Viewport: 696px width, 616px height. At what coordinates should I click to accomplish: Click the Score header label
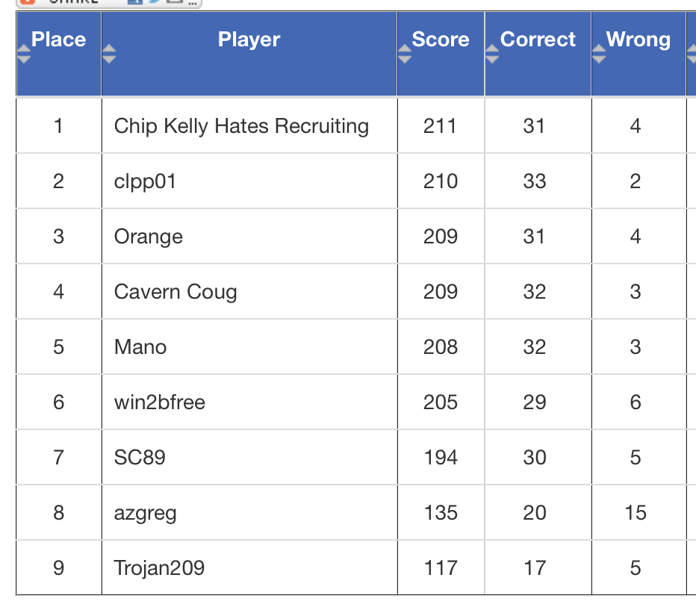pos(441,40)
